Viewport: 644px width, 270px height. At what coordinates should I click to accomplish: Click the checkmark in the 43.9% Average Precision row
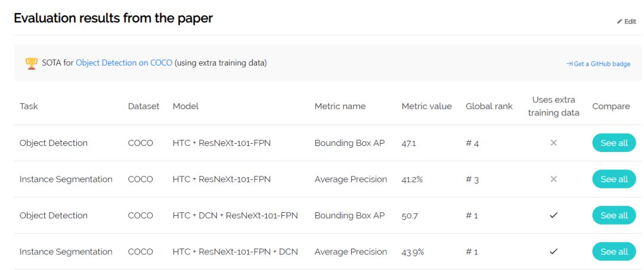(553, 252)
